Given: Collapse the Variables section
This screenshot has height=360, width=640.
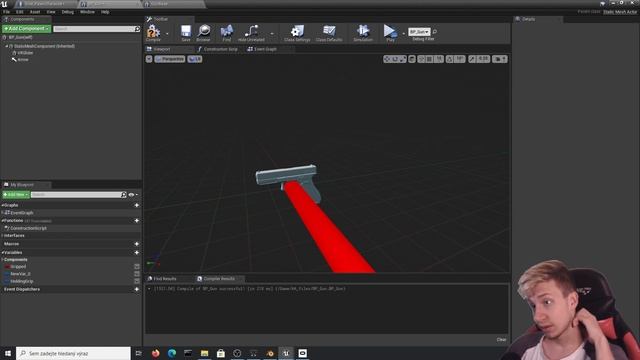Looking at the screenshot, I should (2, 253).
